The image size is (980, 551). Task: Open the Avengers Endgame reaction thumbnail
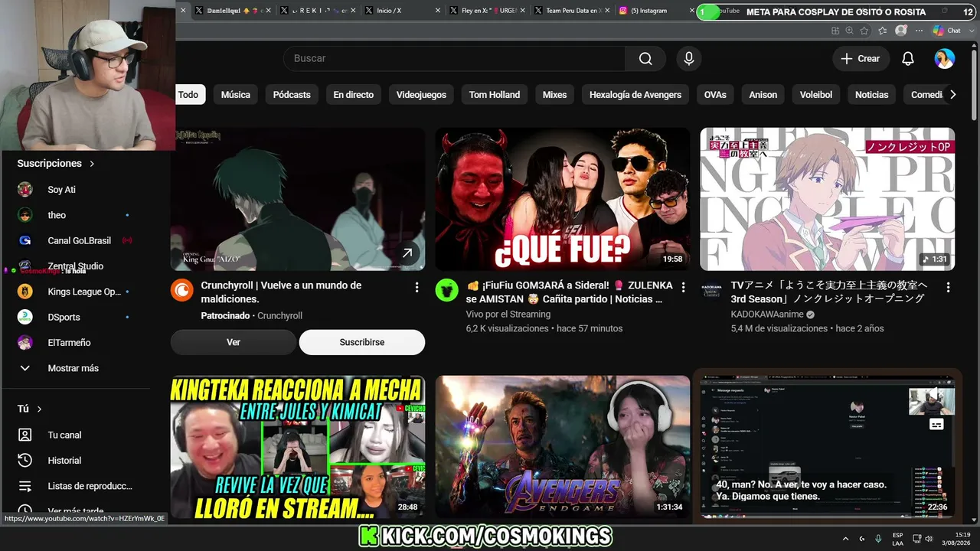563,447
